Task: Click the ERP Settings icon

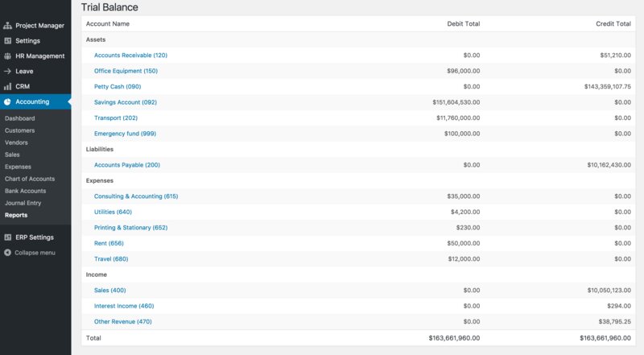Action: click(7, 237)
